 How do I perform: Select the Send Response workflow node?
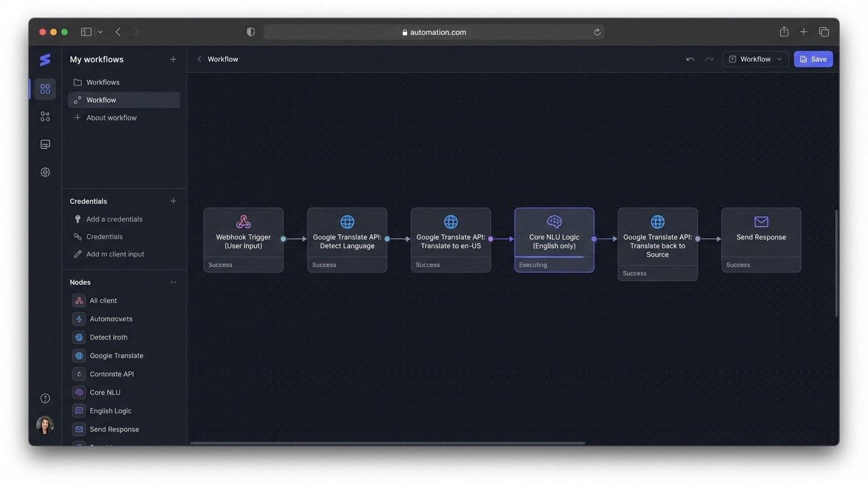(x=761, y=239)
